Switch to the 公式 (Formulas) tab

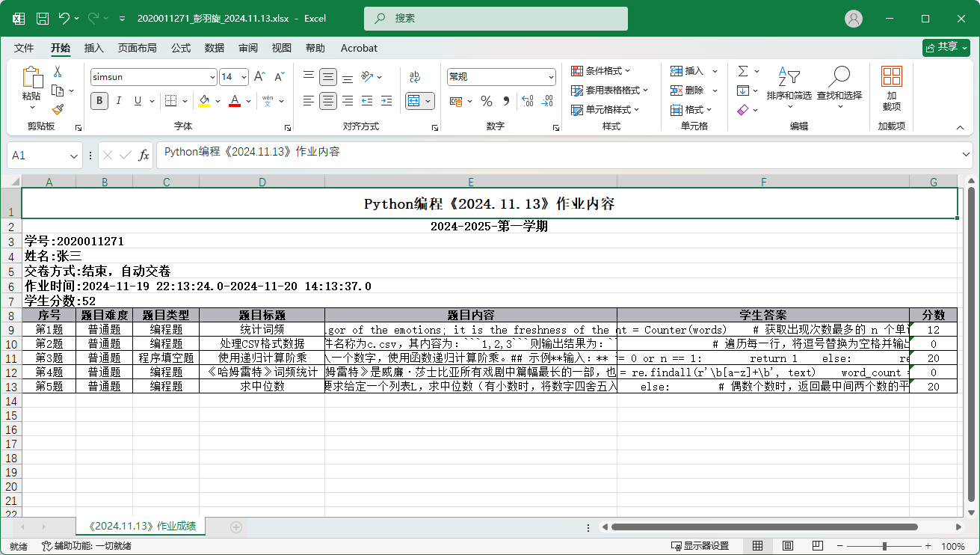click(x=181, y=48)
